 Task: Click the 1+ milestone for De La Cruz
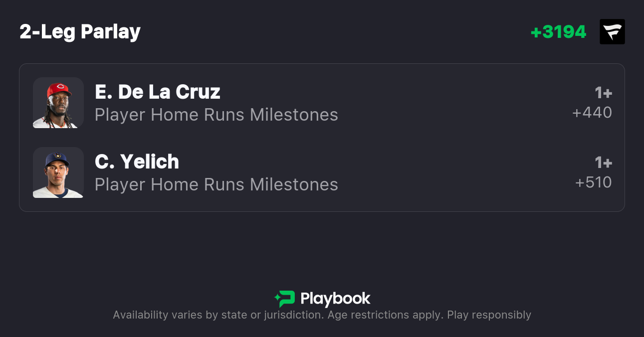pos(603,93)
